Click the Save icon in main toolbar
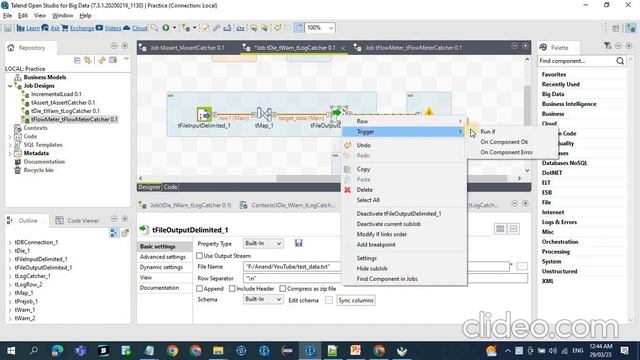The width and height of the screenshot is (640, 360). pos(8,28)
